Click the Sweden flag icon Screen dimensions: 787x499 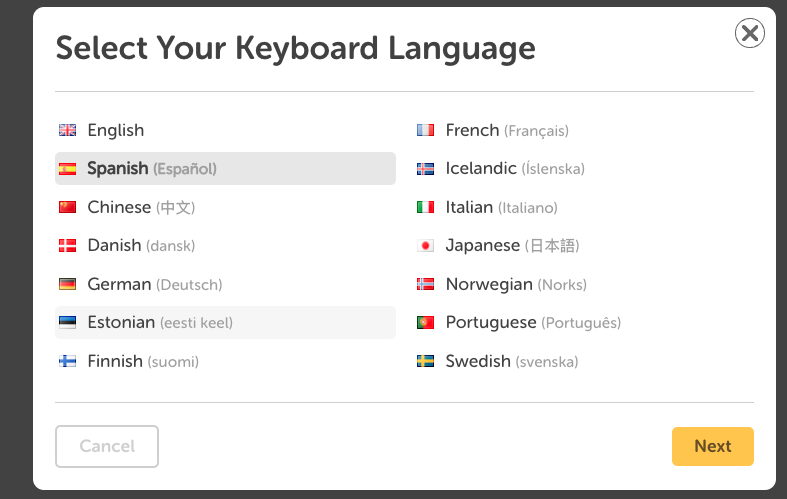[x=425, y=361]
